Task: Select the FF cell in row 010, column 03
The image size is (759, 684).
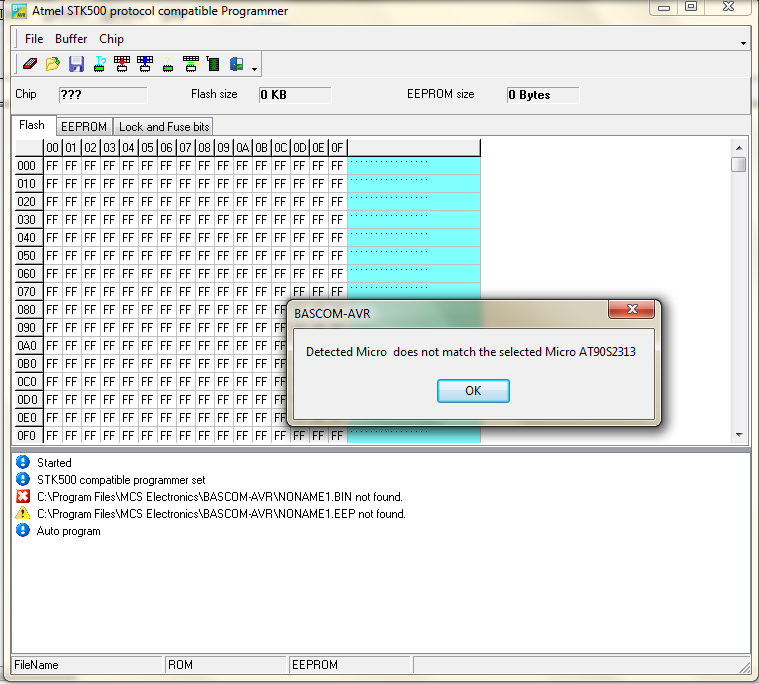Action: 109,184
